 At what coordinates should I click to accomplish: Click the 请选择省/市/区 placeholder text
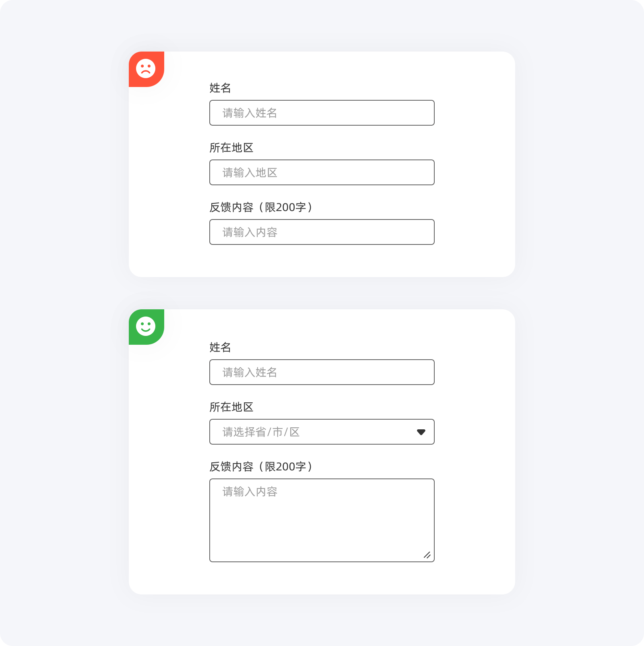tap(261, 432)
